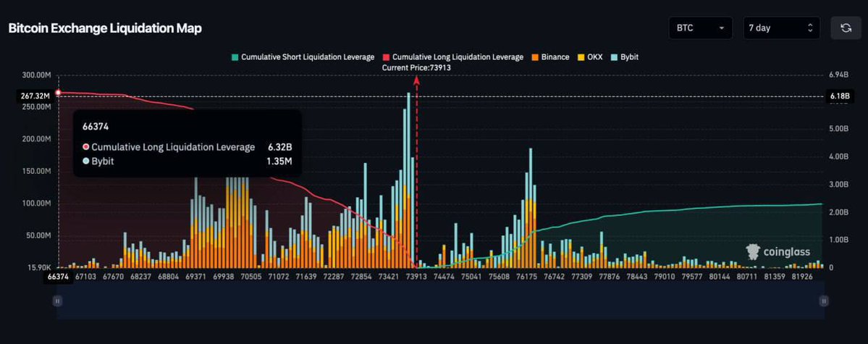Screen dimensions: 868x344
Task: Click the Bitcoin Exchange Liquidation Map title
Action: coord(105,28)
